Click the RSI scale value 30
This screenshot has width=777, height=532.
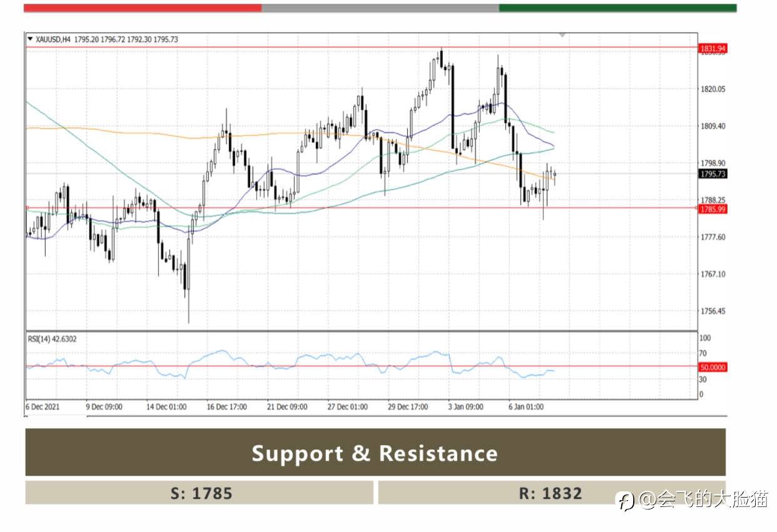[703, 379]
